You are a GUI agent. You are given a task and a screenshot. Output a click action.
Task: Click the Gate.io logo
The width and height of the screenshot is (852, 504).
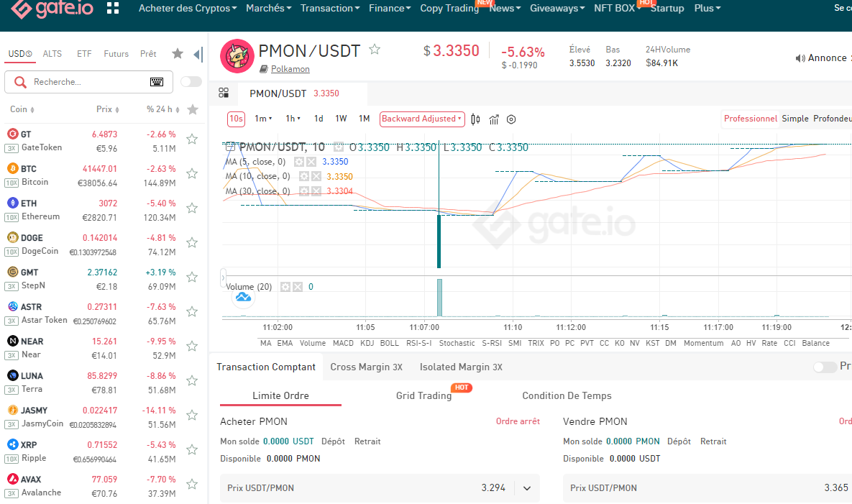tap(52, 9)
